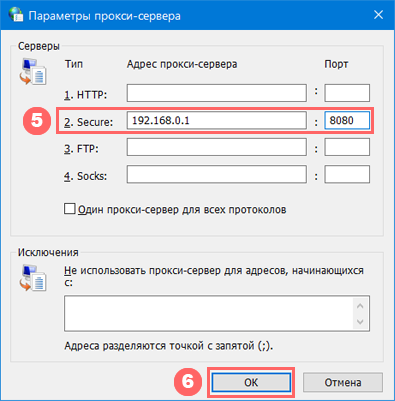The width and height of the screenshot is (395, 401).
Task: Click the Servers section network icon
Action: (x=33, y=71)
